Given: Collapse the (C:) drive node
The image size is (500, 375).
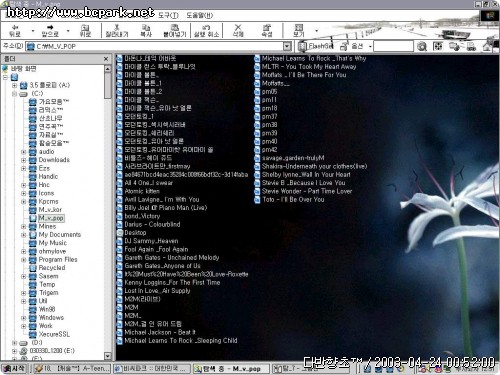Looking at the screenshot, I should pyautogui.click(x=14, y=94).
